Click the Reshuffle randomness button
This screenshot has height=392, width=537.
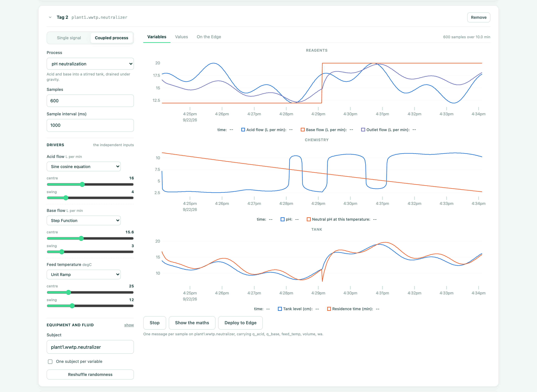90,374
